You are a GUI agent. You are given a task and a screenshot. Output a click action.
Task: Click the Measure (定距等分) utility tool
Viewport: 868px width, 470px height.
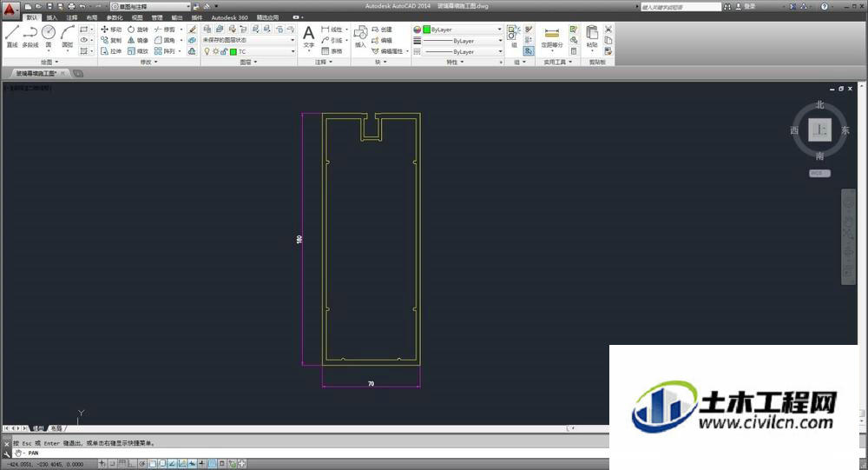(x=552, y=36)
